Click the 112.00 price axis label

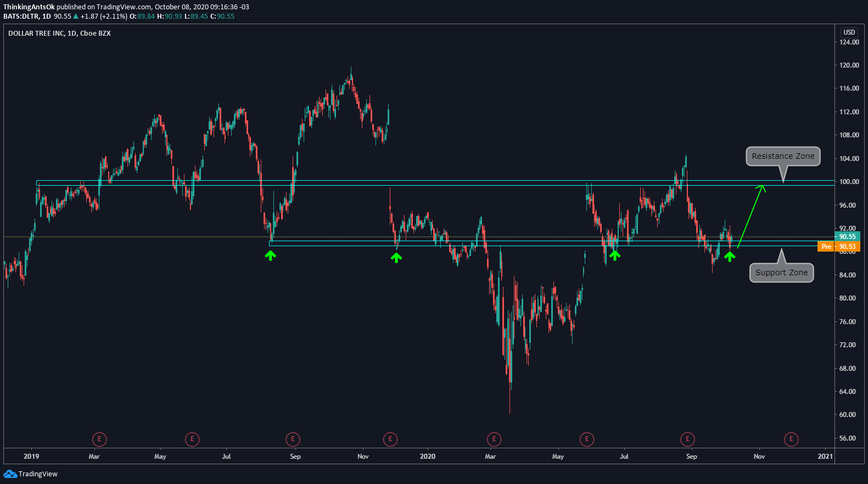coord(849,112)
